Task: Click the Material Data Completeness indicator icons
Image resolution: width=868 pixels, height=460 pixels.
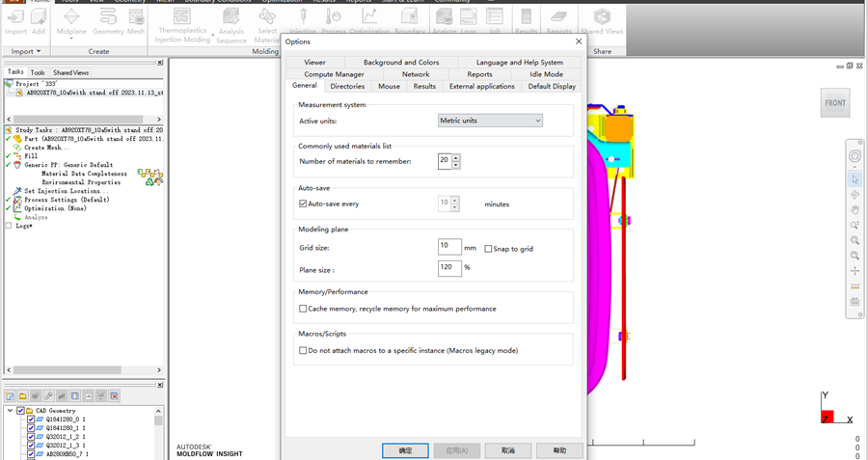Action: click(150, 173)
